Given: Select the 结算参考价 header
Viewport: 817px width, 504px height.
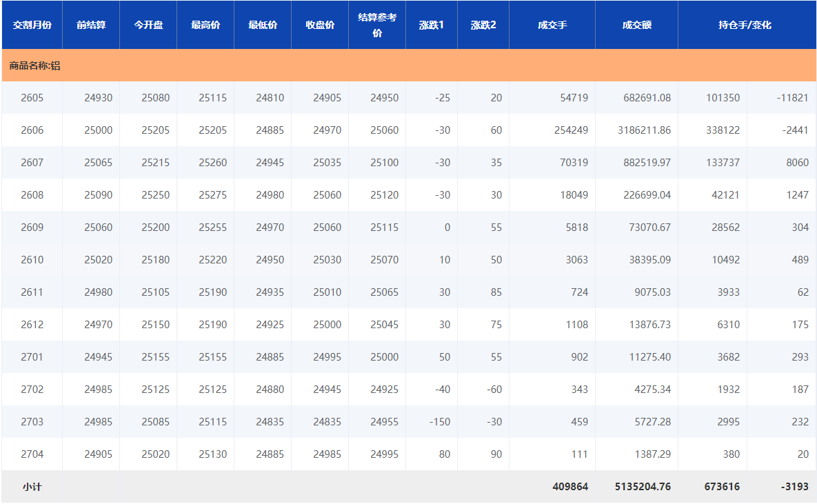Looking at the screenshot, I should pyautogui.click(x=377, y=25).
